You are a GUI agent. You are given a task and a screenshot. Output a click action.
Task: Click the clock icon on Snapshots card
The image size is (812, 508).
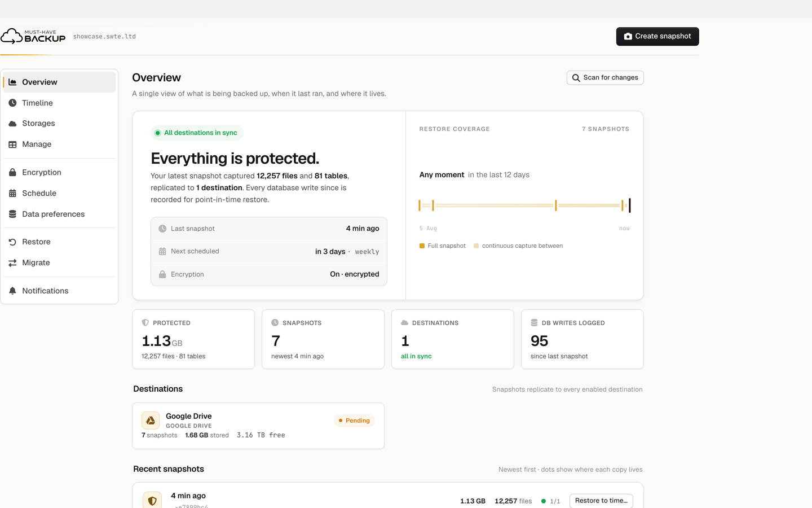click(275, 323)
